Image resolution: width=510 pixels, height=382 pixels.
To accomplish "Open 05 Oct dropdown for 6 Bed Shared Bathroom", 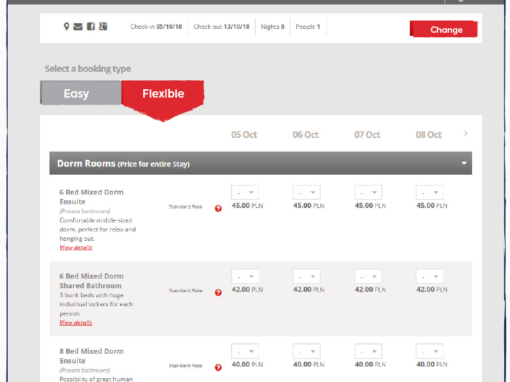I will 245,276.
